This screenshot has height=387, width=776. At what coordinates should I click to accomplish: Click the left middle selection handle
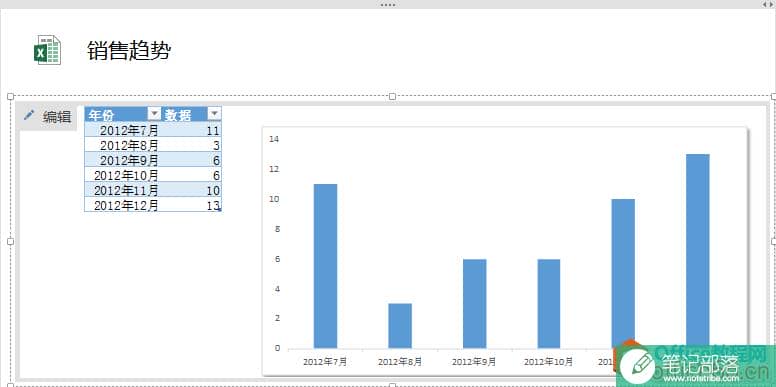10,241
